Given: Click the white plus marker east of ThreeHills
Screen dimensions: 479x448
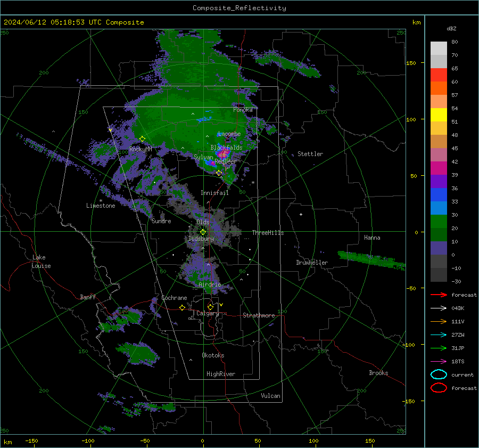Looking at the screenshot, I should (301, 214).
